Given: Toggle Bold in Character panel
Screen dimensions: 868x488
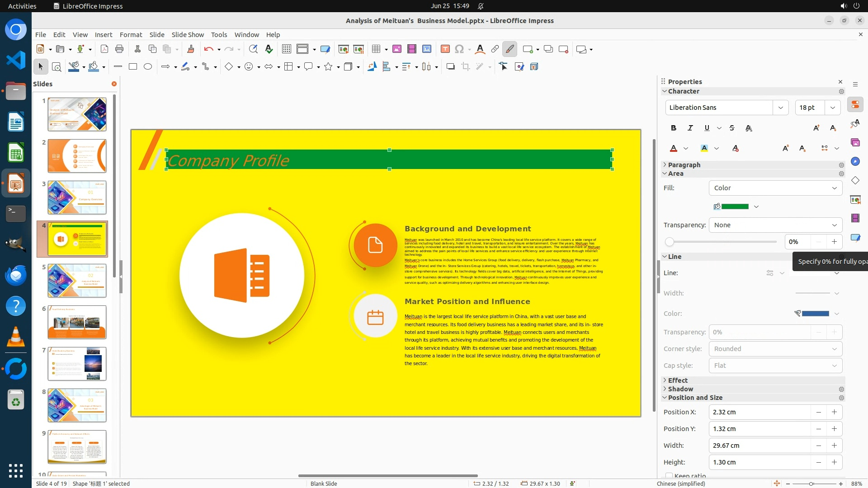Looking at the screenshot, I should 674,128.
